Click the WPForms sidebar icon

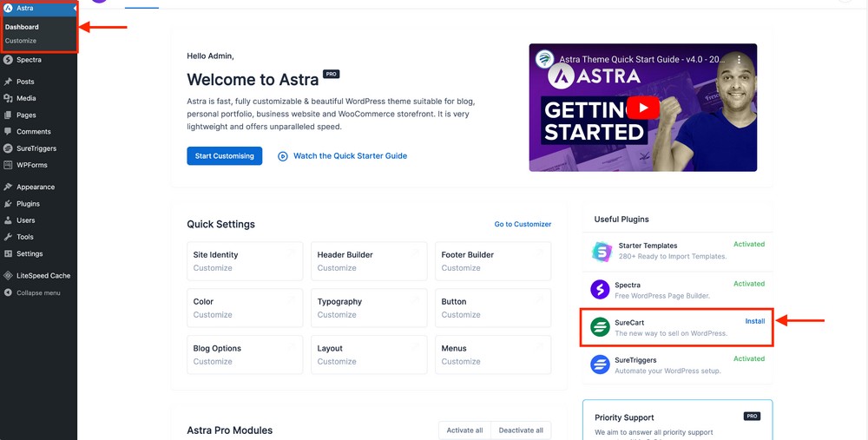point(8,165)
